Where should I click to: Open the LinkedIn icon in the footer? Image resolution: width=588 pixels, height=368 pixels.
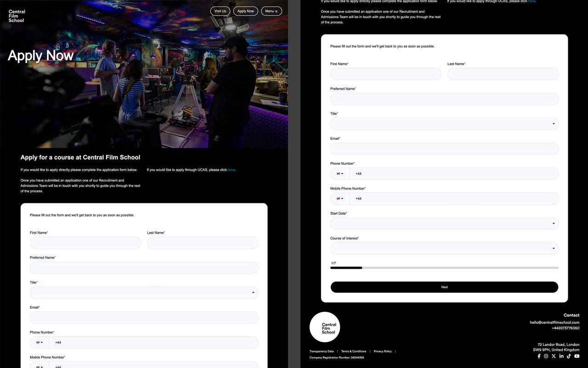click(x=561, y=356)
